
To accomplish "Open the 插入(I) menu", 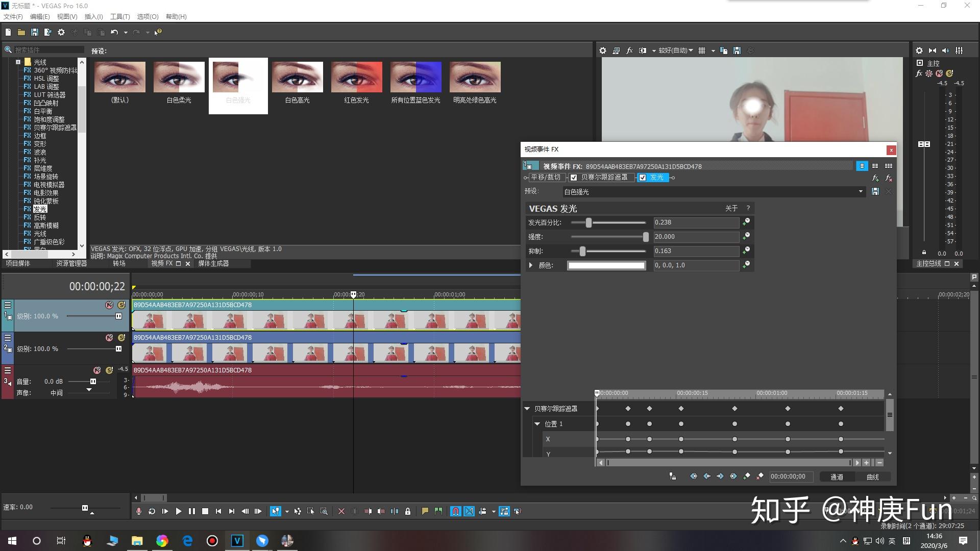I will coord(93,16).
